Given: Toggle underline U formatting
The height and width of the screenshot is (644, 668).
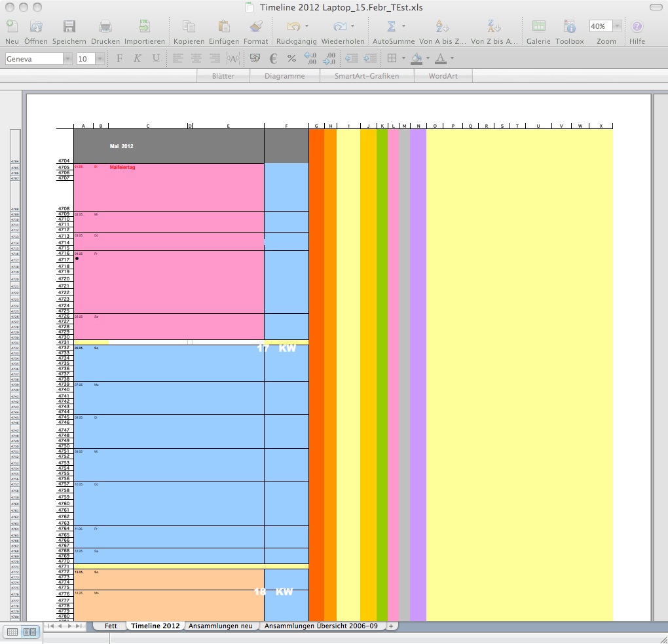Looking at the screenshot, I should click(156, 58).
